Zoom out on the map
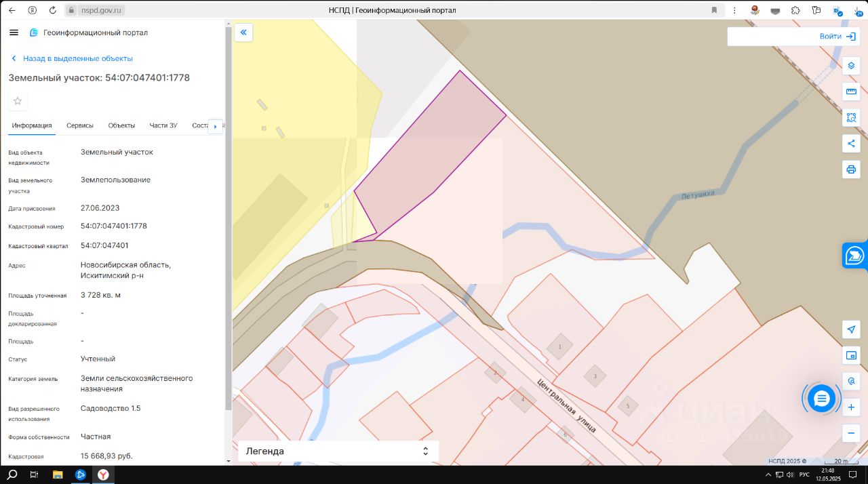 tap(851, 432)
